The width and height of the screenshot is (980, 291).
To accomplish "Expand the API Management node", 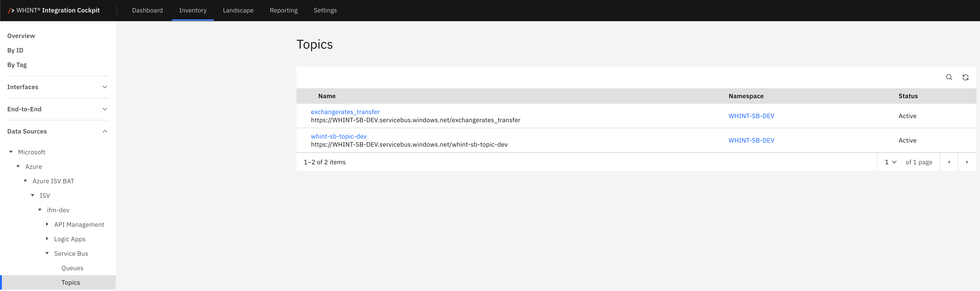I will (47, 224).
